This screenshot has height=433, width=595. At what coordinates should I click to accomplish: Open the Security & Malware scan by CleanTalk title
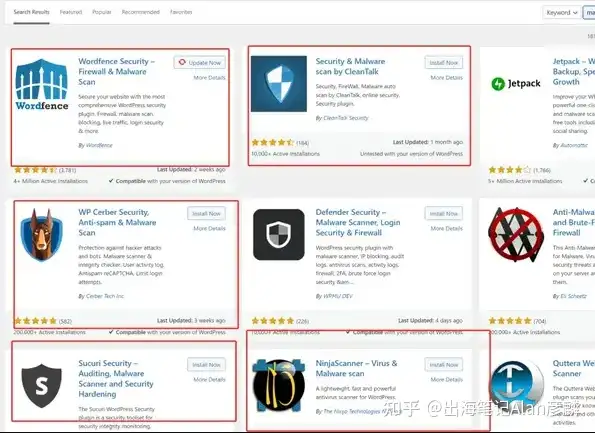(350, 66)
